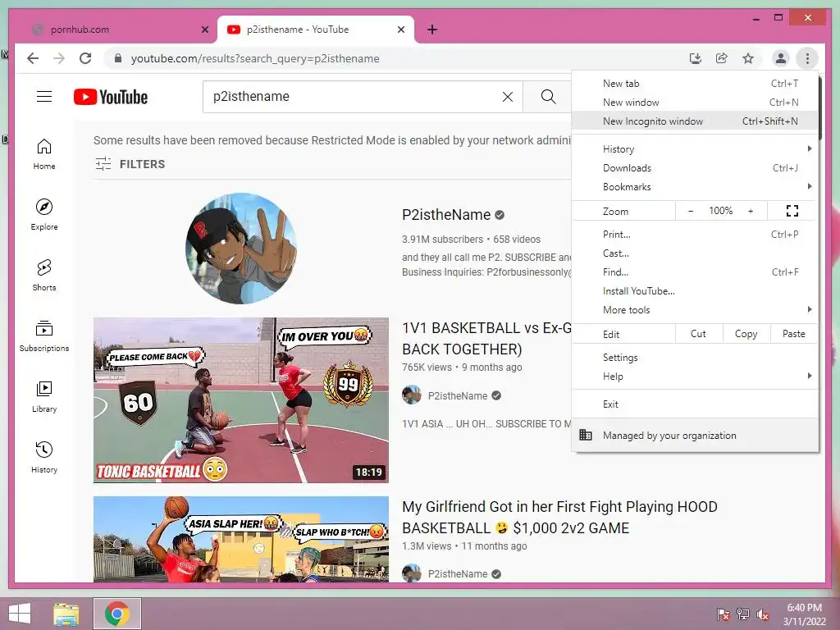Choose New Incognito window

[x=695, y=121]
